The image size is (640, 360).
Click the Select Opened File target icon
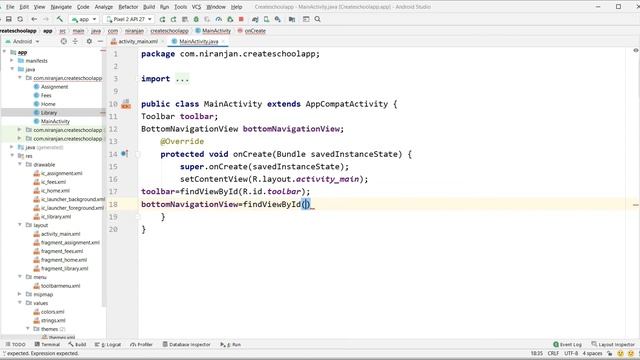tap(64, 41)
